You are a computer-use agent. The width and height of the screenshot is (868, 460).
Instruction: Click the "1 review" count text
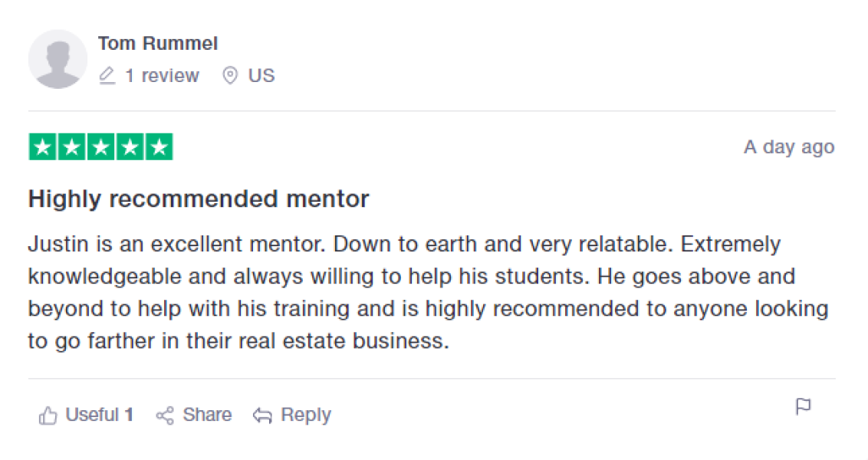[162, 76]
